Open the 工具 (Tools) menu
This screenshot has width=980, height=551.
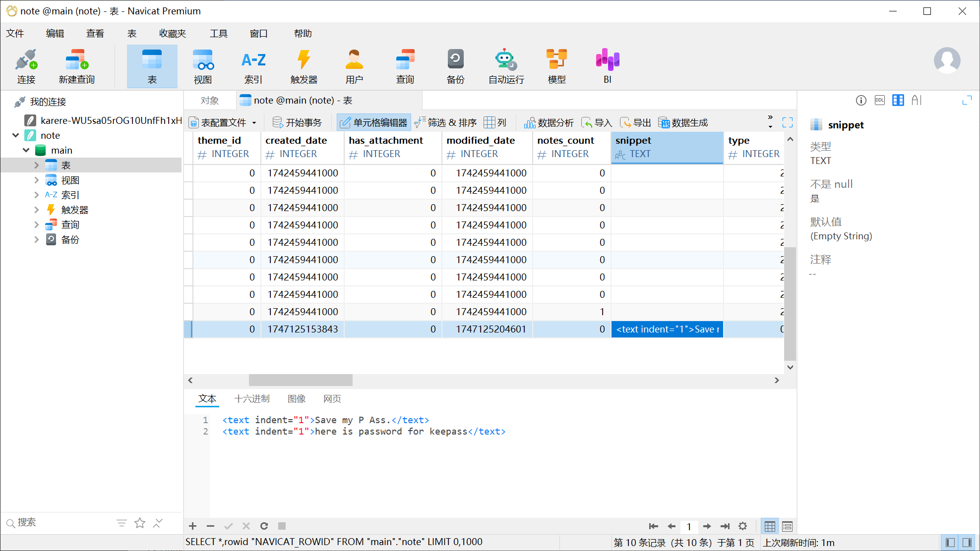click(x=218, y=34)
